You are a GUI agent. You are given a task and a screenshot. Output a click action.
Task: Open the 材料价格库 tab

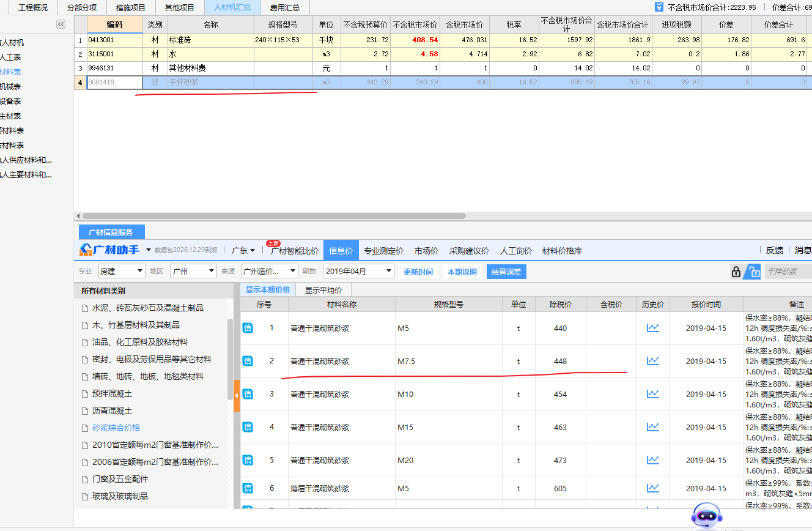[x=563, y=251]
